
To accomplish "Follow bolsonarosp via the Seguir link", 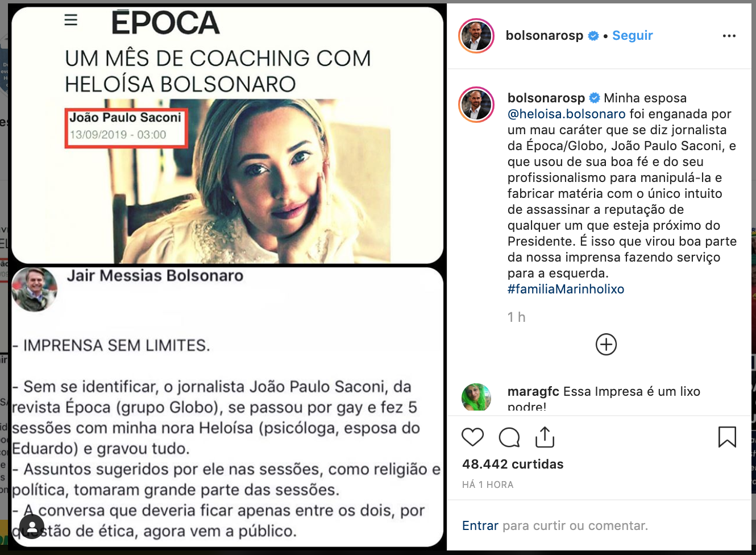I will 632,36.
